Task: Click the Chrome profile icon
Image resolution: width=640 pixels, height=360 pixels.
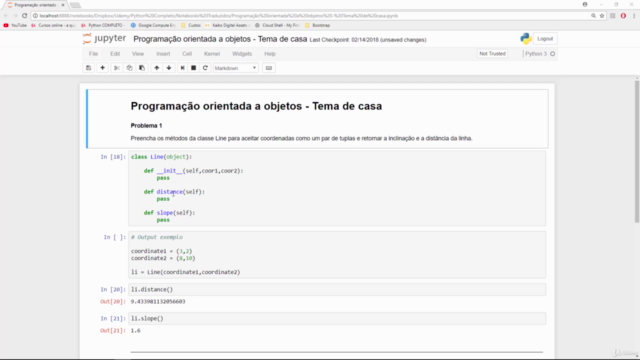Action: (x=585, y=4)
